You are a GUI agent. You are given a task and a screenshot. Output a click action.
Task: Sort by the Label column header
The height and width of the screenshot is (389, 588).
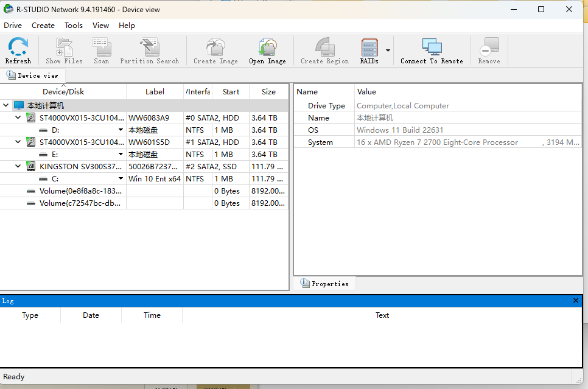155,91
